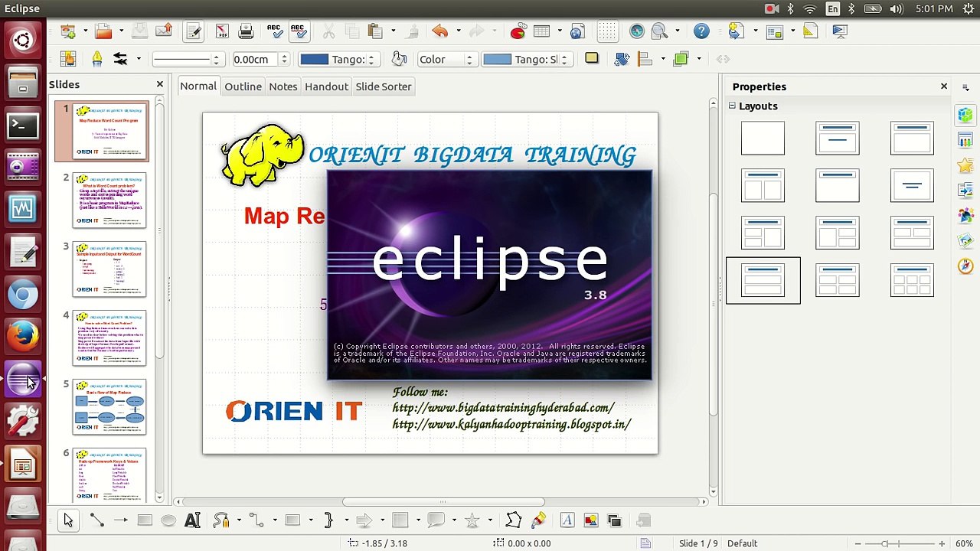Toggle AutoSpellcheck icon
This screenshot has width=980, height=551.
299,31
